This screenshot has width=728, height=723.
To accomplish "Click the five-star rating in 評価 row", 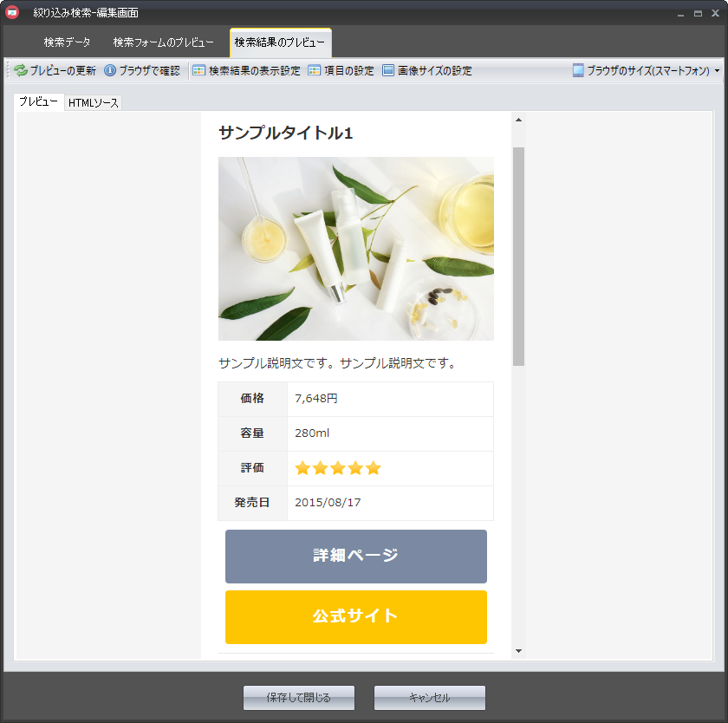I will click(x=338, y=468).
